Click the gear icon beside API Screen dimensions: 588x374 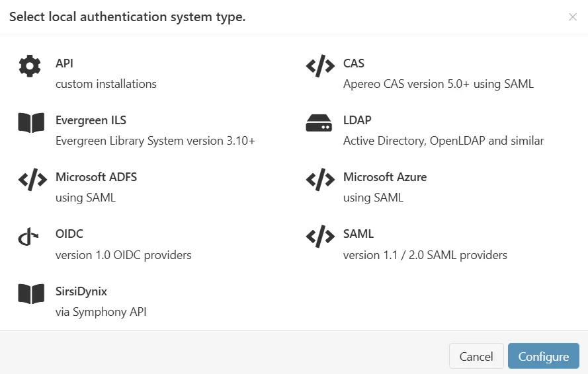[x=30, y=66]
